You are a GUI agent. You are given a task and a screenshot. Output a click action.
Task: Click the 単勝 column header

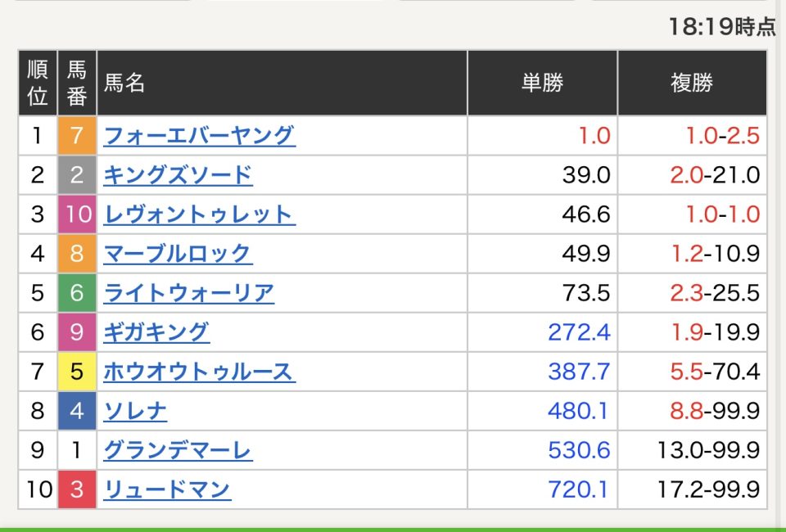542,83
